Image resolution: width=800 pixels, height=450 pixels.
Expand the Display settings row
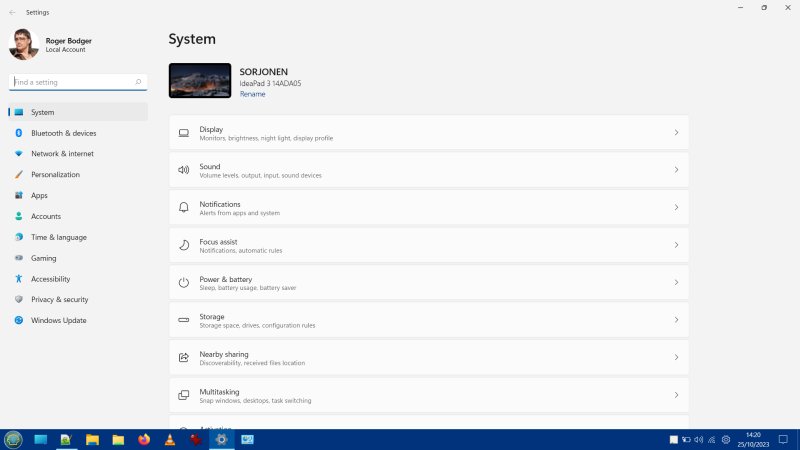[x=676, y=133]
